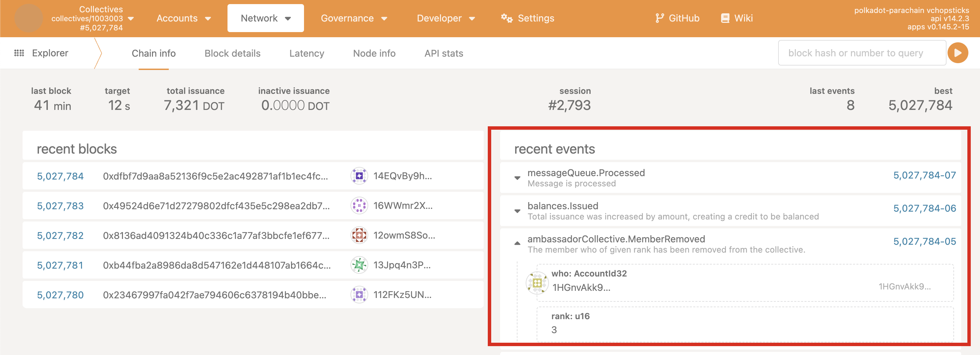
Task: Collapse the ambassadorCollective.MemberRemoved event
Action: (517, 243)
